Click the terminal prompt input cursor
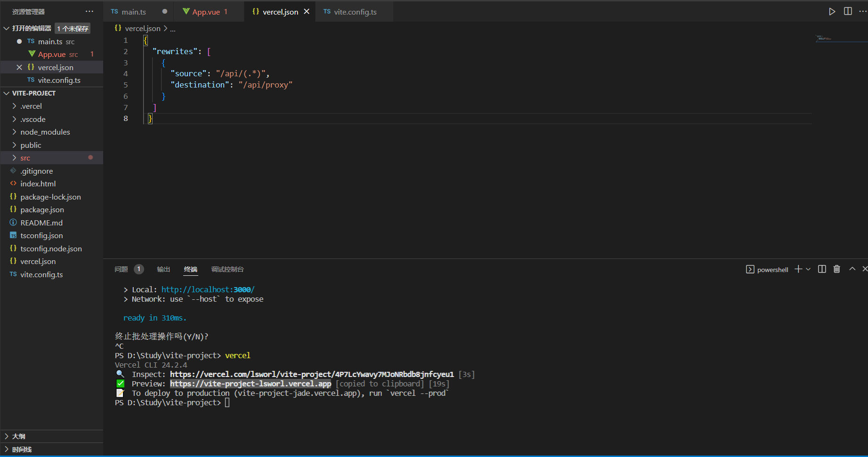The width and height of the screenshot is (868, 457). coord(227,403)
